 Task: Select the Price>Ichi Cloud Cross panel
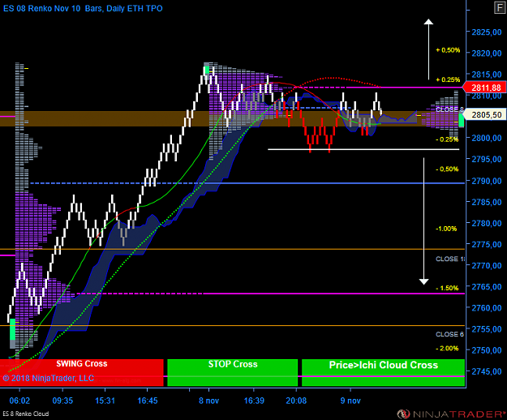pyautogui.click(x=383, y=372)
